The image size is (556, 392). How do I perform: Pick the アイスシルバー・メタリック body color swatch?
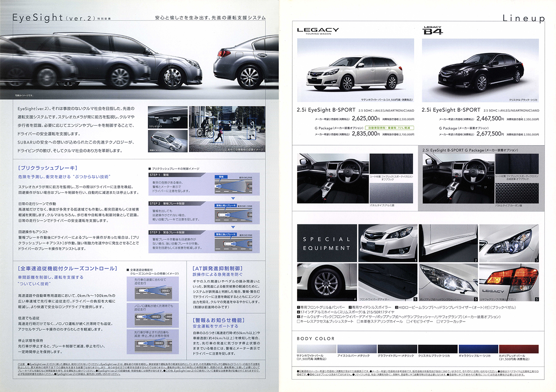pos(357,349)
